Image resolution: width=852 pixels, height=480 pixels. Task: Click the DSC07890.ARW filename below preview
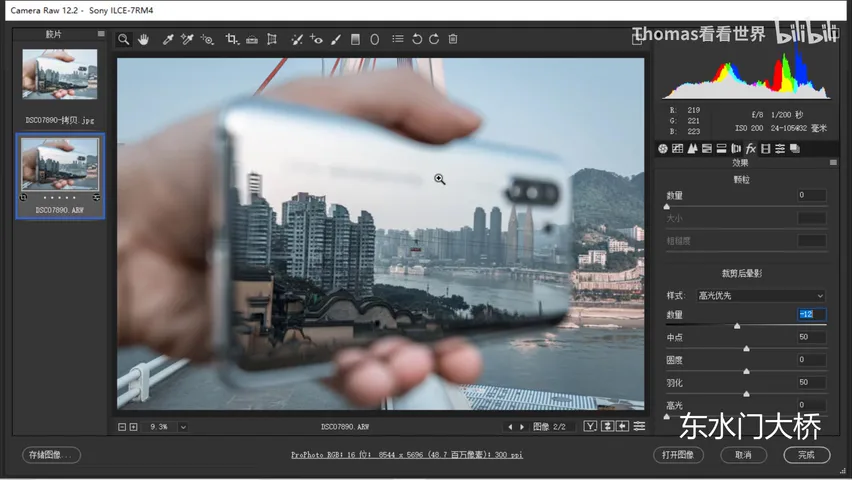(344, 427)
